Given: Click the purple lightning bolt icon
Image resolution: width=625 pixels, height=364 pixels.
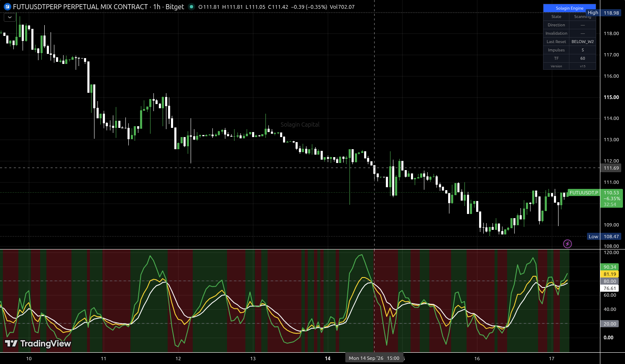Looking at the screenshot, I should pyautogui.click(x=567, y=244).
